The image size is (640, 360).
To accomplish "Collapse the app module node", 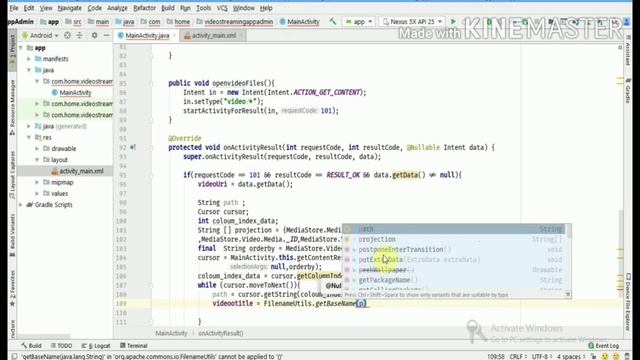I will (21, 48).
